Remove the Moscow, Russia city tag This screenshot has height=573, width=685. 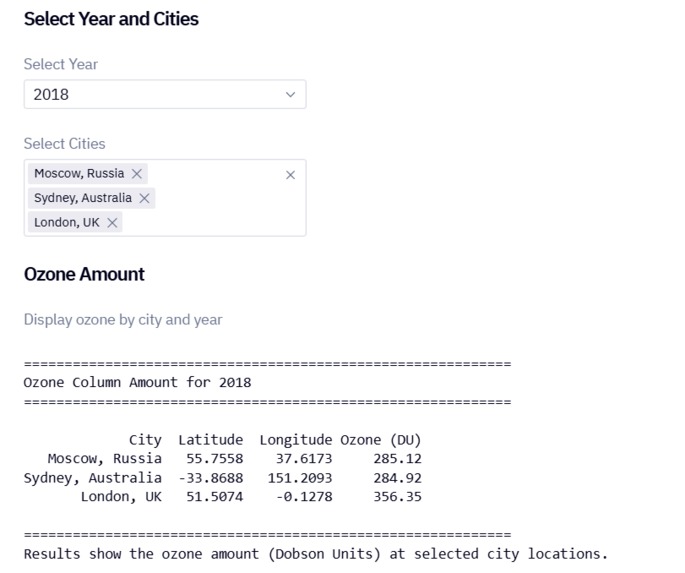[137, 174]
